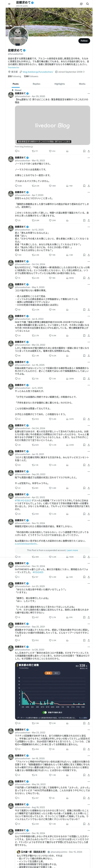Open the livedoor Blog preview card

[52, 125]
